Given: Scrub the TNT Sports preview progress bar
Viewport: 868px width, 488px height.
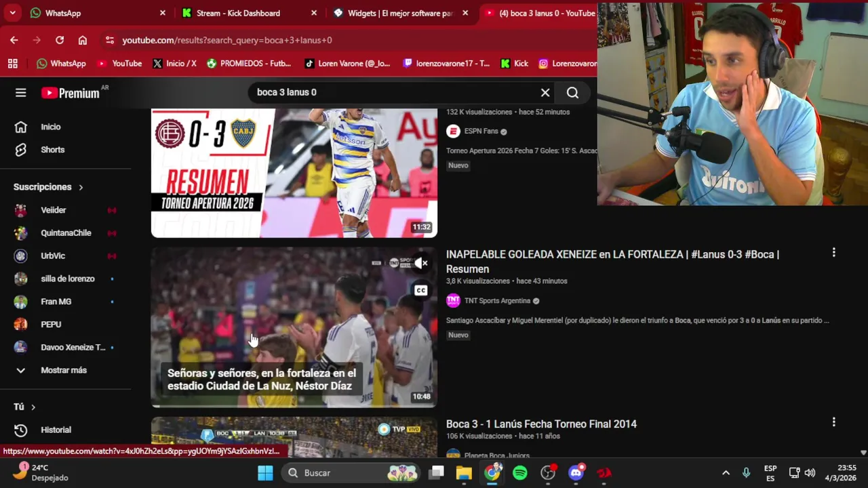Looking at the screenshot, I should 294,406.
